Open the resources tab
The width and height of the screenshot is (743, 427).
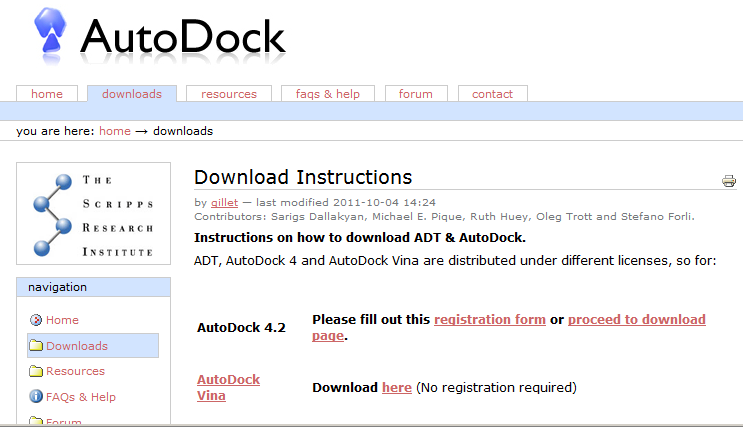[229, 94]
